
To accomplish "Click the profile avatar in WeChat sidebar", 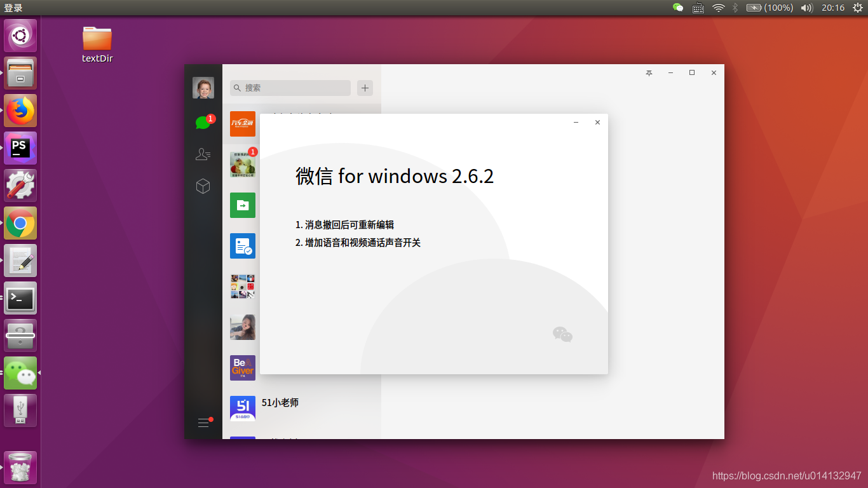I will point(203,88).
